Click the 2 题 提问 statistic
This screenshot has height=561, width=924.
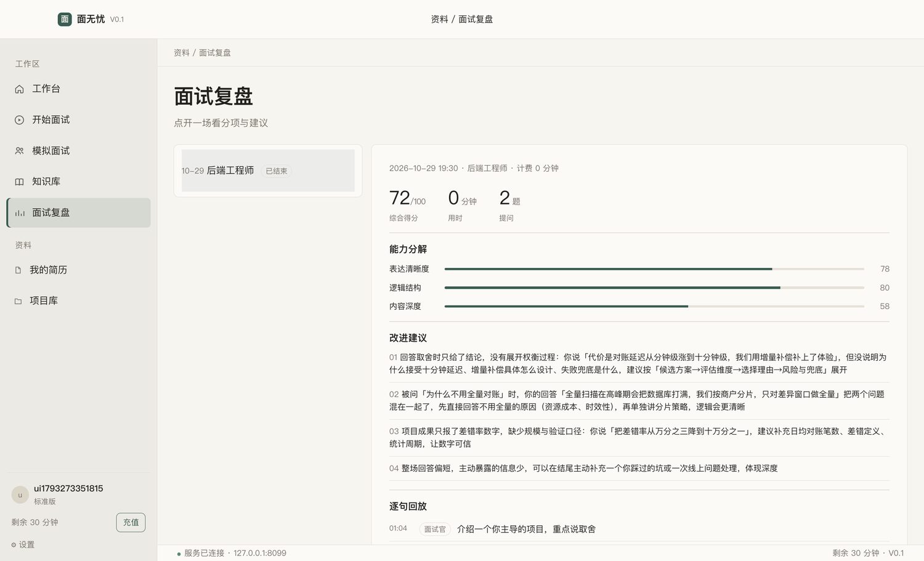(x=510, y=206)
